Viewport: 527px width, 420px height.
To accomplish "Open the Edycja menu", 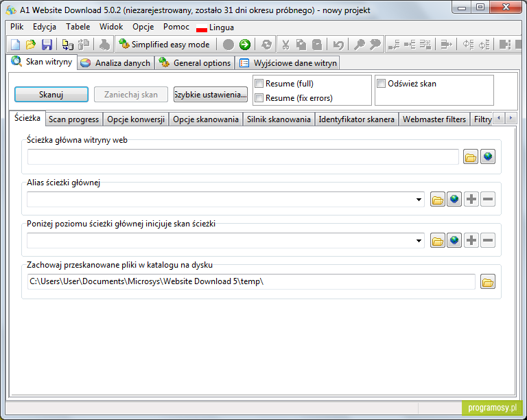I will (45, 27).
